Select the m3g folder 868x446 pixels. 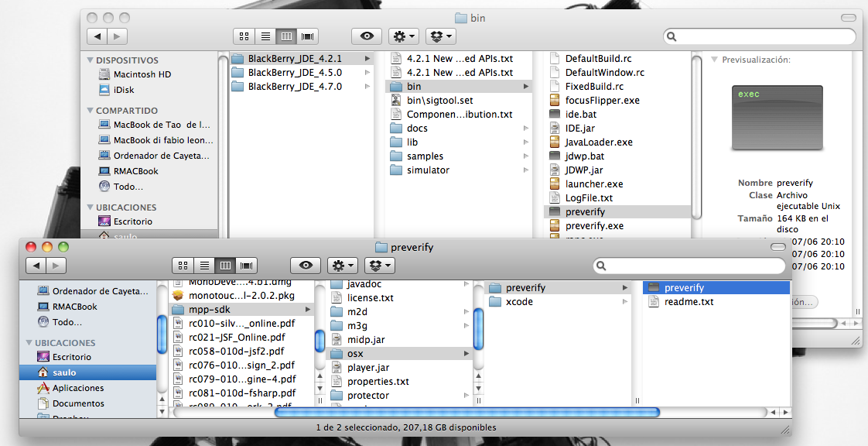400,326
